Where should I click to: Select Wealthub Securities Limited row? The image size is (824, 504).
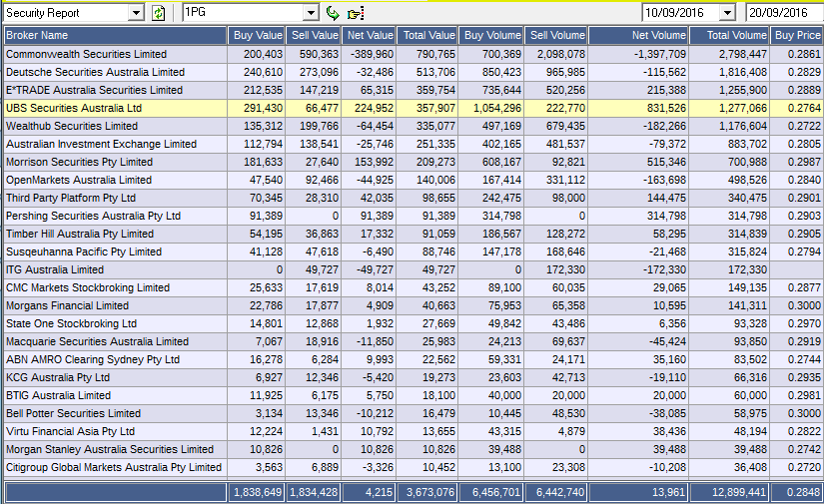(x=412, y=126)
